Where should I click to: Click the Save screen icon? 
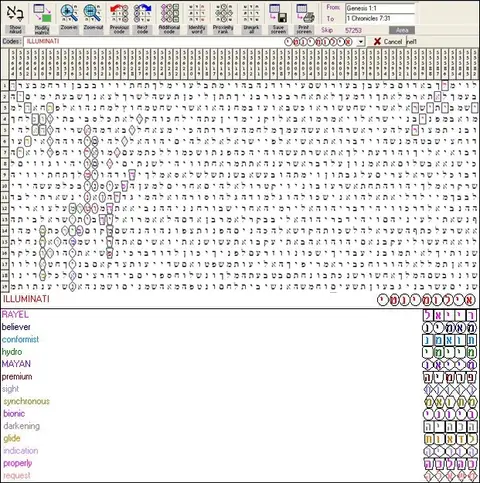pyautogui.click(x=278, y=13)
